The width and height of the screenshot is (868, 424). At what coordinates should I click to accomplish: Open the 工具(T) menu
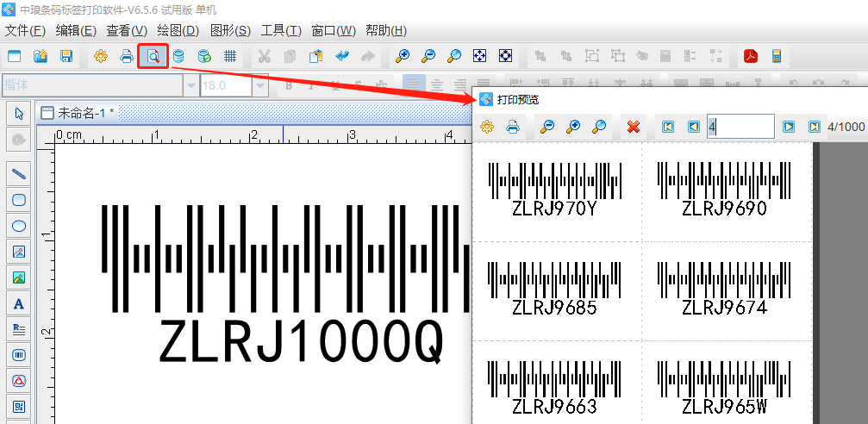(281, 31)
